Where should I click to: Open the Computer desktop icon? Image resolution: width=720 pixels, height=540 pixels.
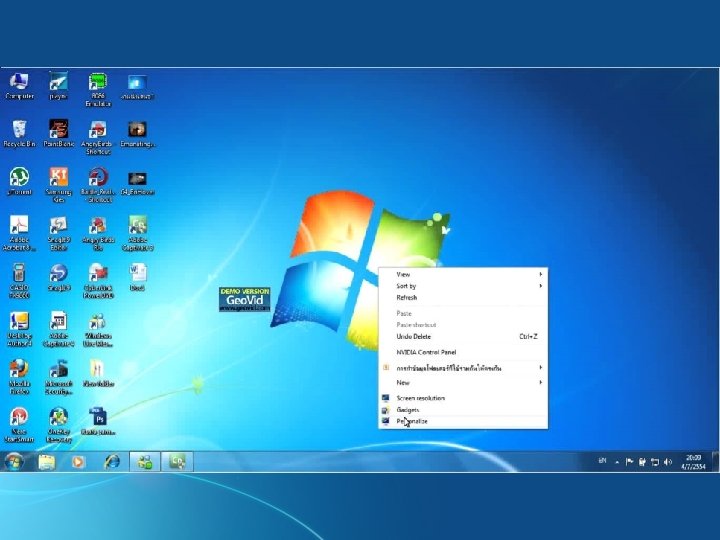19,84
